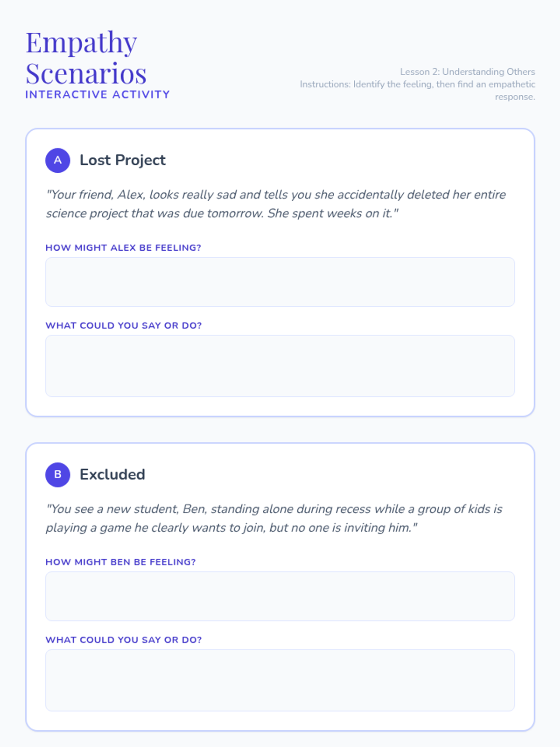The height and width of the screenshot is (747, 560).
Task: Click the circular B badge icon
Action: [58, 474]
